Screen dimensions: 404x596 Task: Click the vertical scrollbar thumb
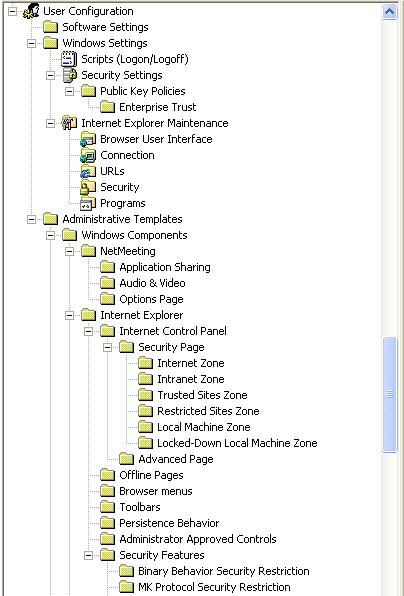(x=390, y=395)
